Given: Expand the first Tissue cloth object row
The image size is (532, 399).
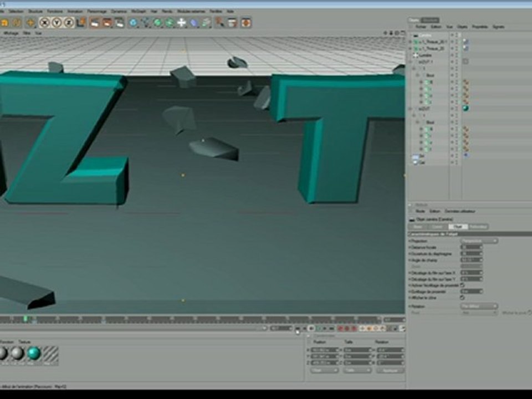Looking at the screenshot, I should coord(410,42).
